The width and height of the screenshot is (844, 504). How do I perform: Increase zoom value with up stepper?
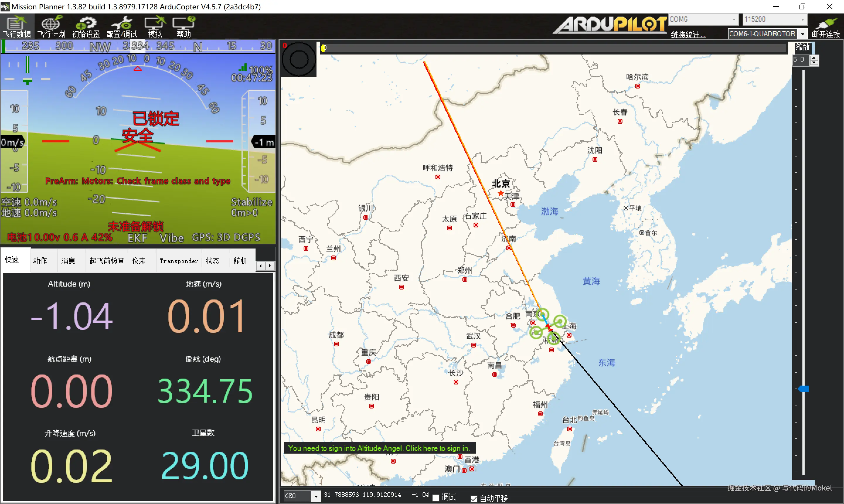[x=814, y=58]
